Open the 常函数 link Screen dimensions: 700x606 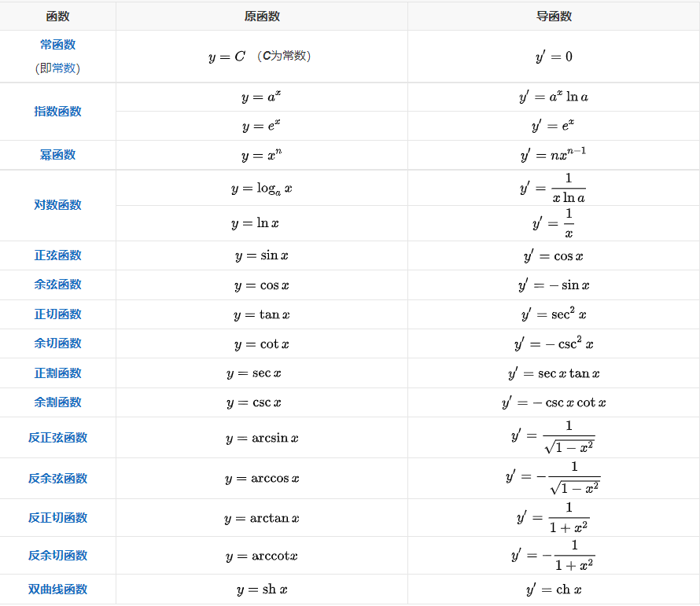tap(57, 45)
